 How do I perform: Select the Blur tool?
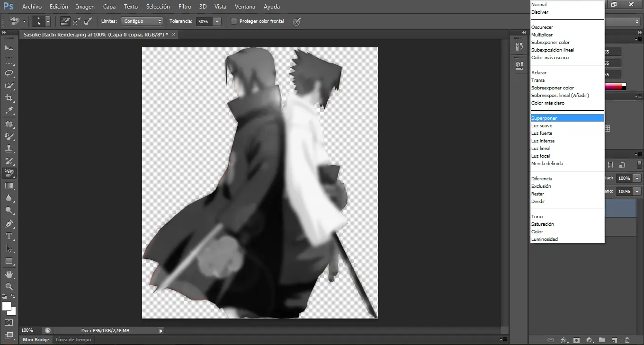pos(9,198)
